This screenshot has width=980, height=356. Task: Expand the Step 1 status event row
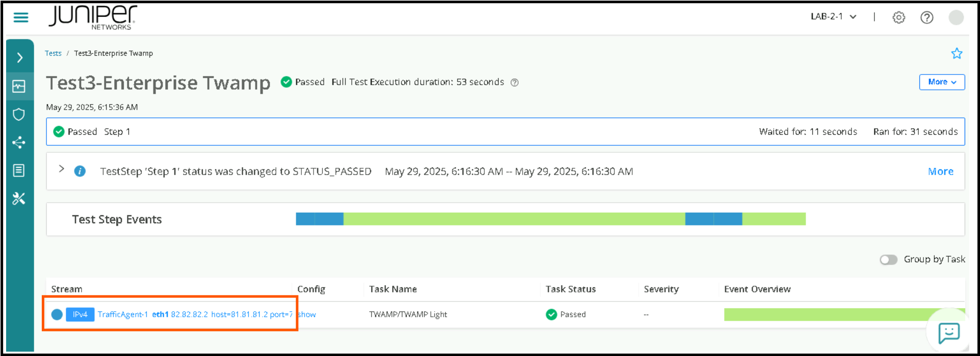coord(61,169)
